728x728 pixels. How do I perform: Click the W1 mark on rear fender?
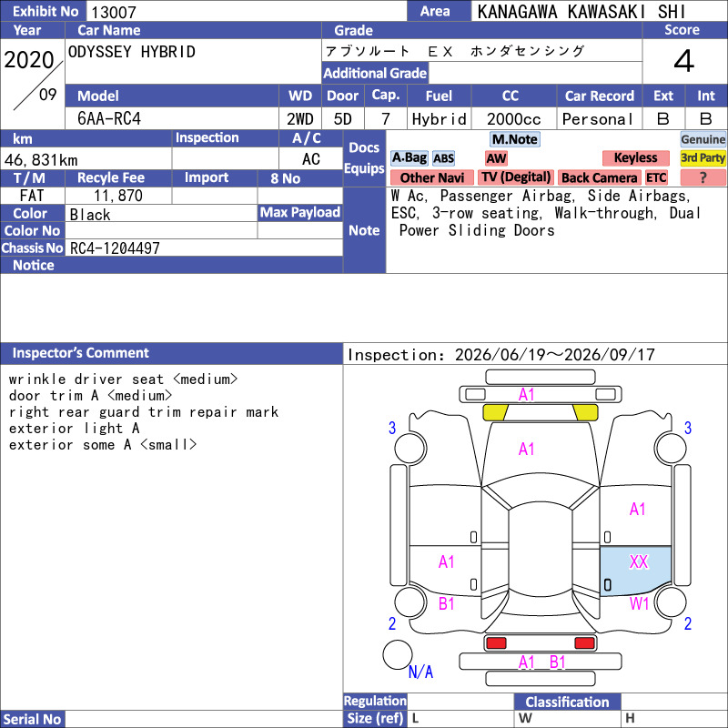tap(639, 603)
